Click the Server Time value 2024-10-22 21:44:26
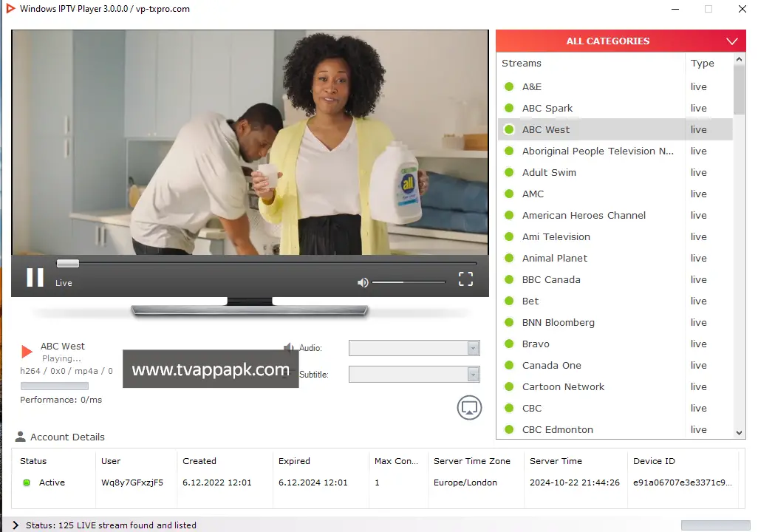Screen dimensions: 758x532 (575, 482)
